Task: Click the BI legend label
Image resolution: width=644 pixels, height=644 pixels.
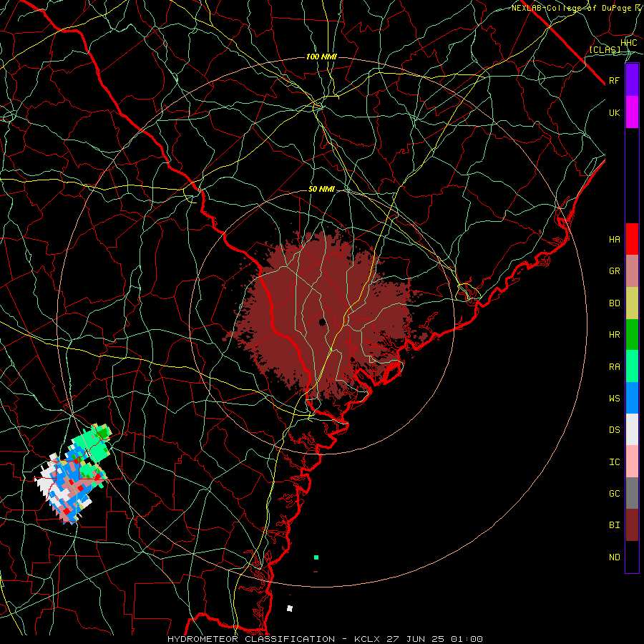Action: pos(615,525)
